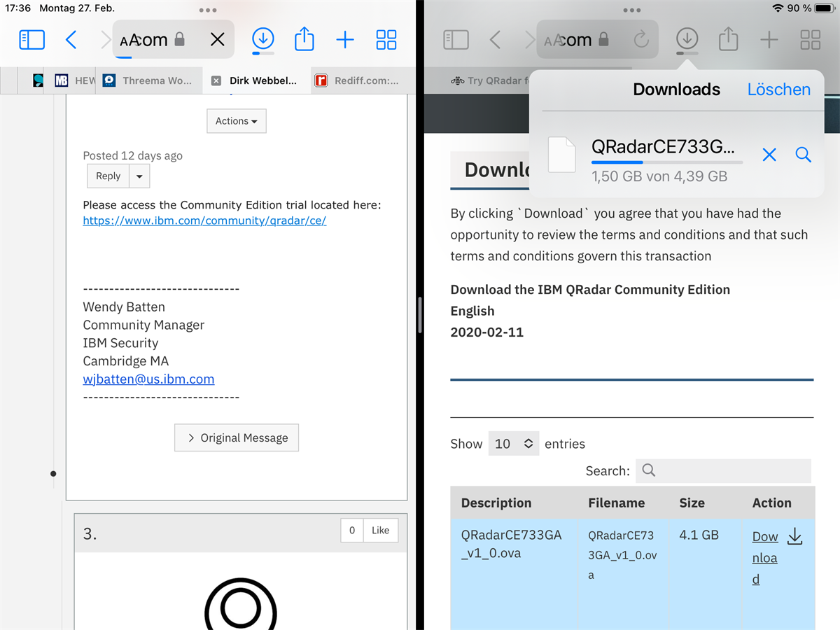The height and width of the screenshot is (630, 840).
Task: Switch to Dirk Webbel... tab
Action: click(255, 80)
